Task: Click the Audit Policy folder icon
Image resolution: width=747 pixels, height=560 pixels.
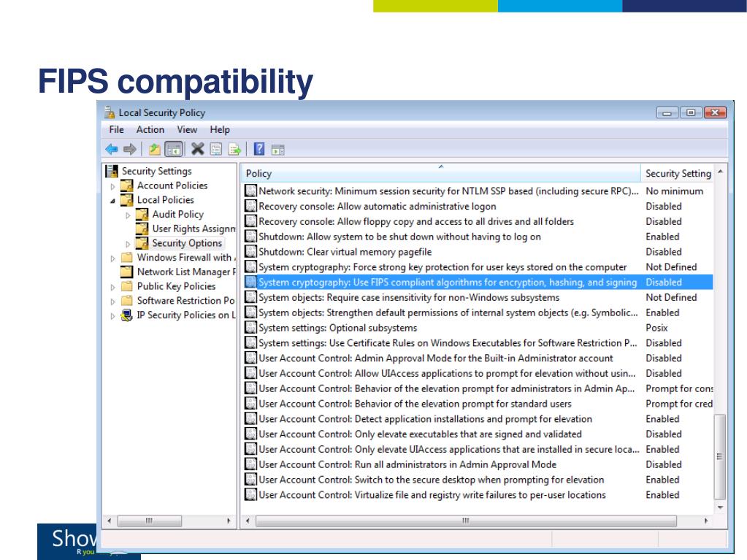Action: pos(142,214)
